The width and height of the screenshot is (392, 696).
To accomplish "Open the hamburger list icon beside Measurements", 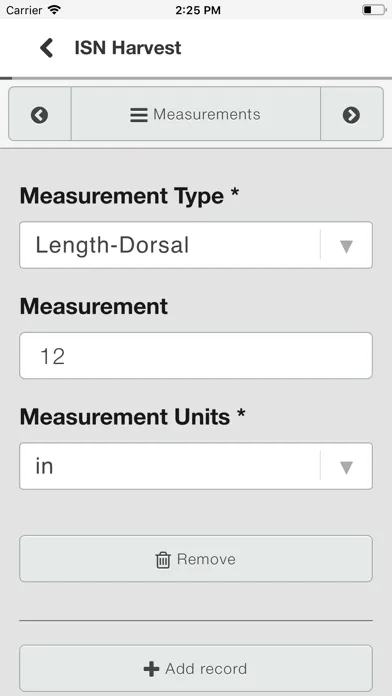I will pos(139,115).
